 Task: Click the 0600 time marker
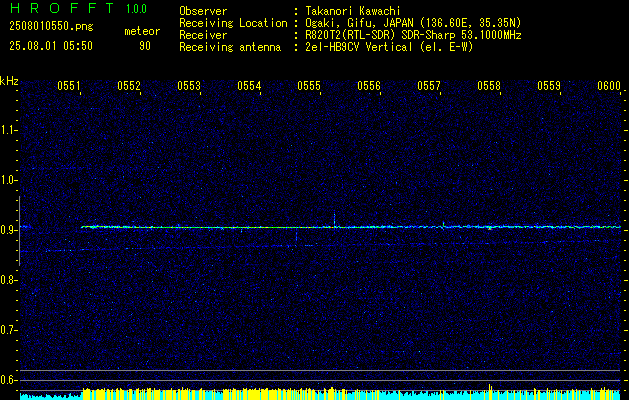coord(609,85)
